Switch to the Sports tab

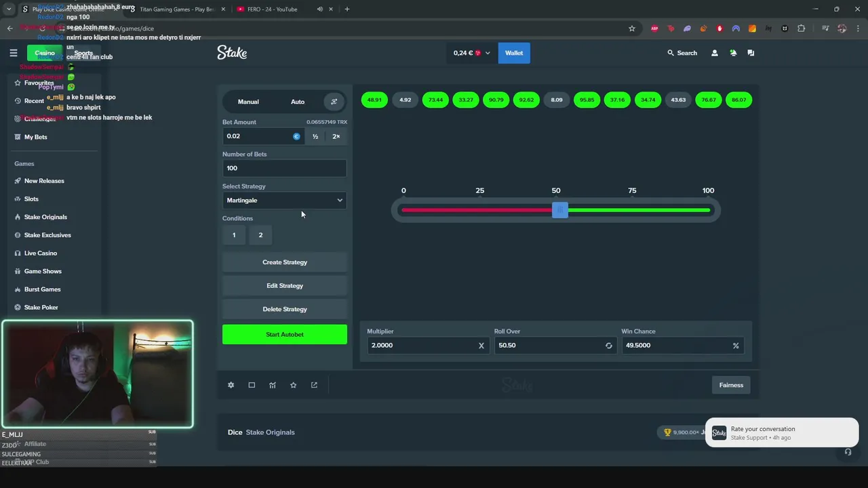[83, 53]
